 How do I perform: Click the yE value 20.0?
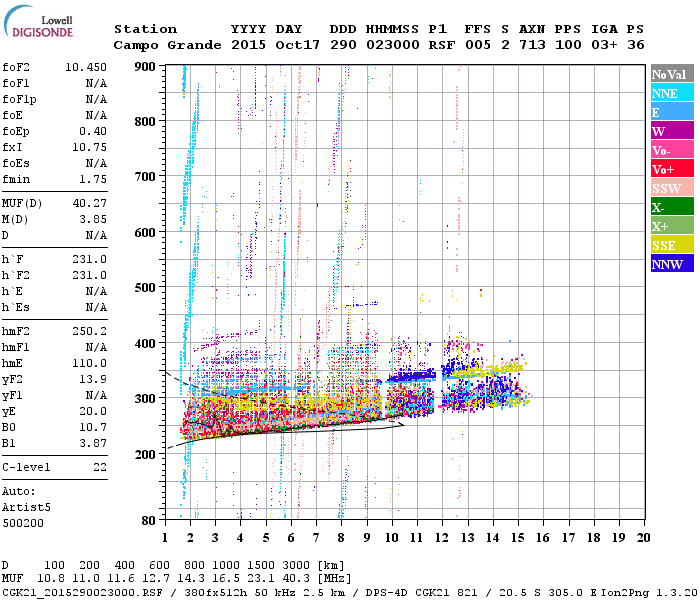[x=93, y=412]
